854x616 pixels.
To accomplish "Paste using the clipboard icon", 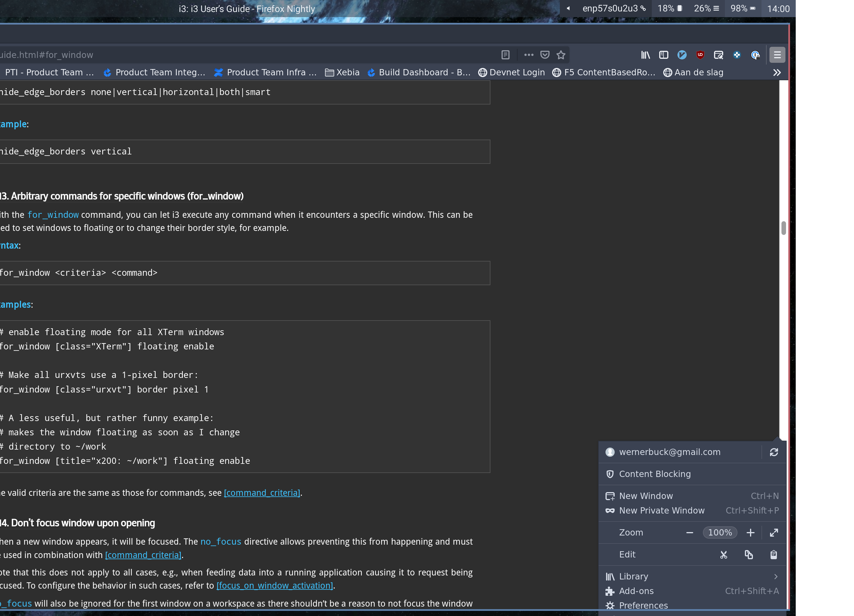I will [773, 555].
